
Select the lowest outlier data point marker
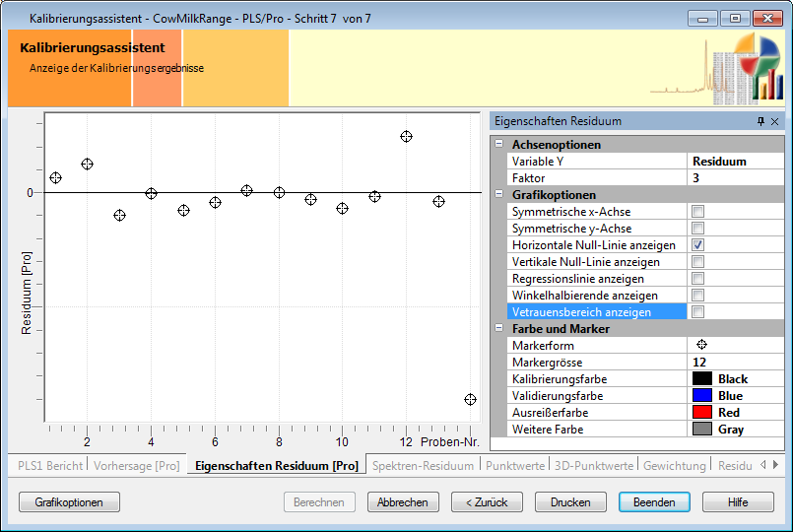click(470, 399)
